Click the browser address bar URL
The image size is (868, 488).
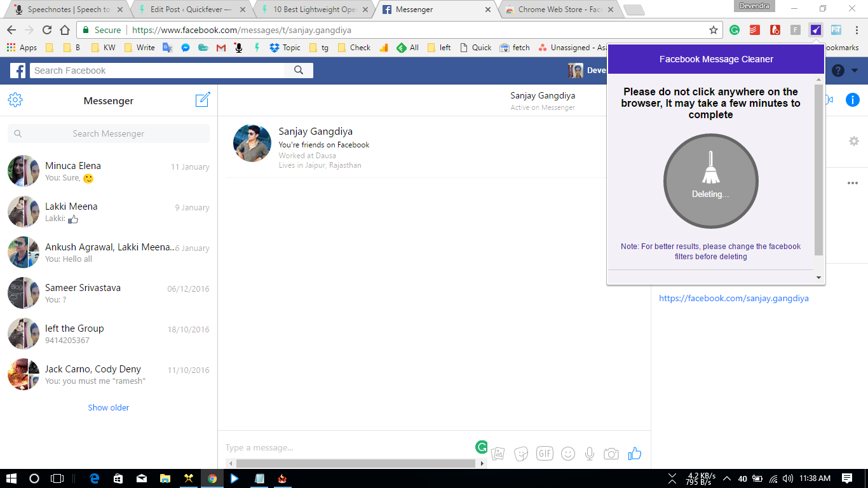[241, 30]
